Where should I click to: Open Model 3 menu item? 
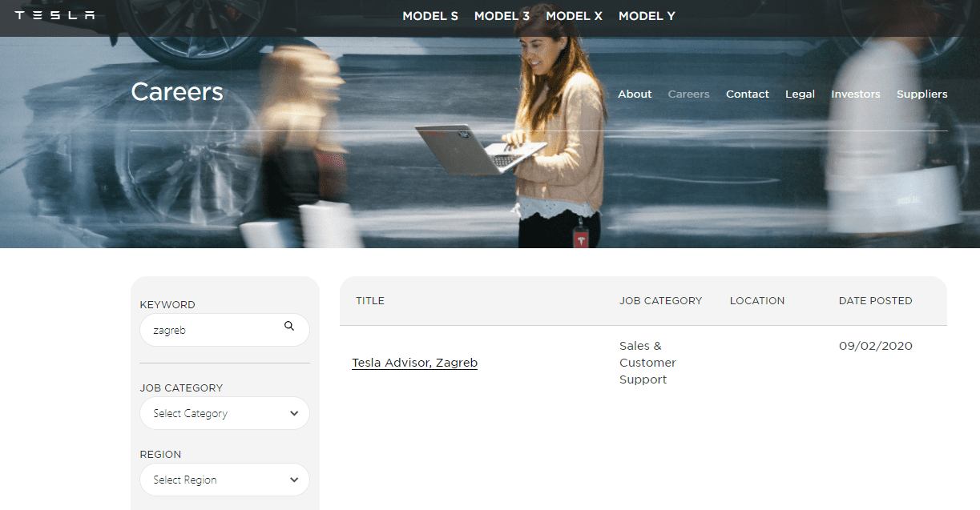502,16
